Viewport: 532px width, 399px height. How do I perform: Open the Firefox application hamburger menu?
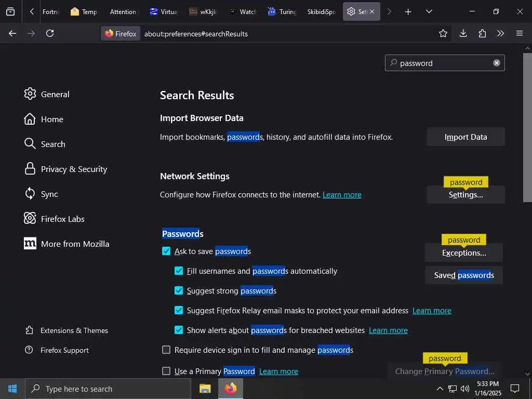(x=519, y=33)
